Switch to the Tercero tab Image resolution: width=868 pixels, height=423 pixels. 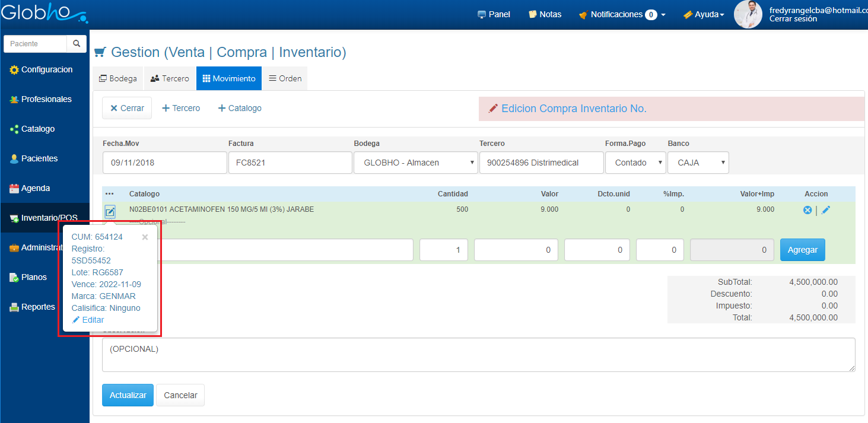170,78
